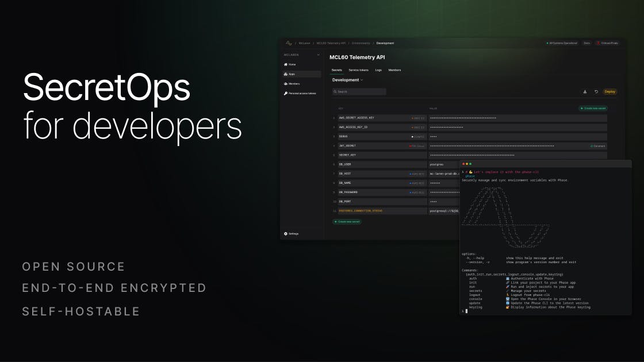Go to the Environments breadcrumb
Viewport: 644px width, 362px height.
[x=361, y=43]
